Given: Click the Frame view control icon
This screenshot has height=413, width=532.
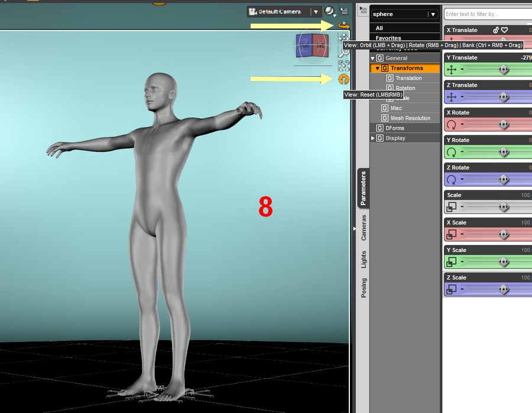Looking at the screenshot, I should click(343, 65).
